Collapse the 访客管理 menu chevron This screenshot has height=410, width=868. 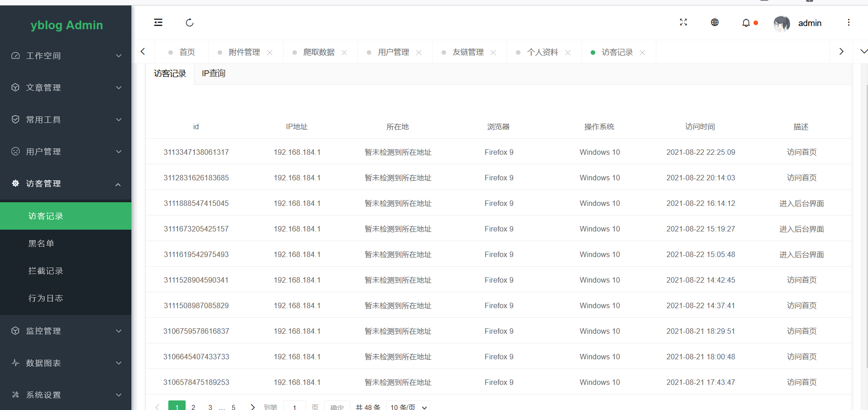[118, 184]
